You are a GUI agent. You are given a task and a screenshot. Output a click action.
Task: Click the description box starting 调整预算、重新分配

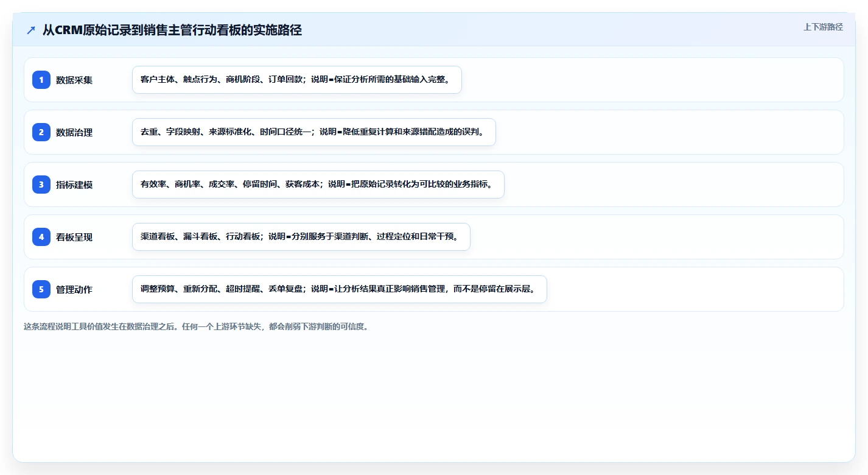point(340,289)
